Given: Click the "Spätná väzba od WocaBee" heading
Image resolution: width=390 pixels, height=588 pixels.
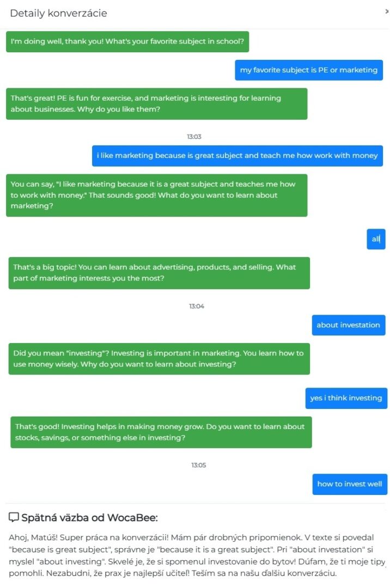Looking at the screenshot, I should coord(89,517).
